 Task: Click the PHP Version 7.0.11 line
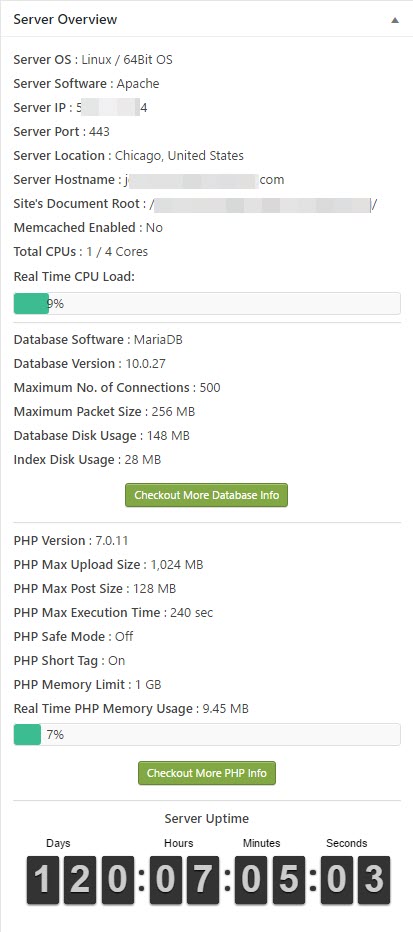click(71, 541)
